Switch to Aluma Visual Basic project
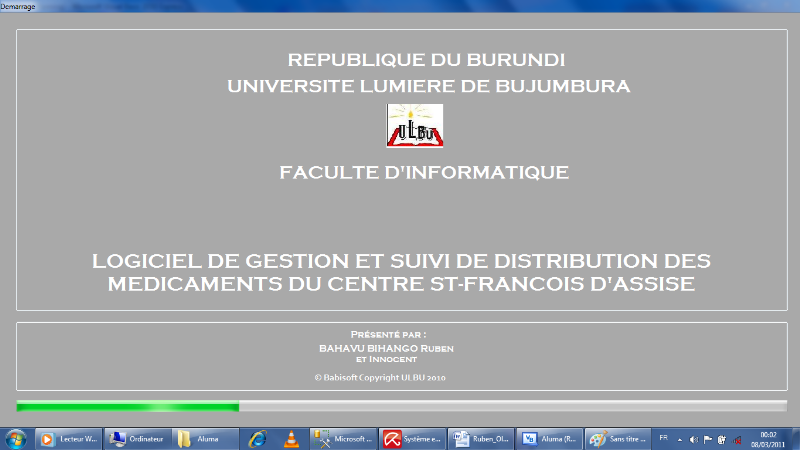The height and width of the screenshot is (450, 800). 549,439
